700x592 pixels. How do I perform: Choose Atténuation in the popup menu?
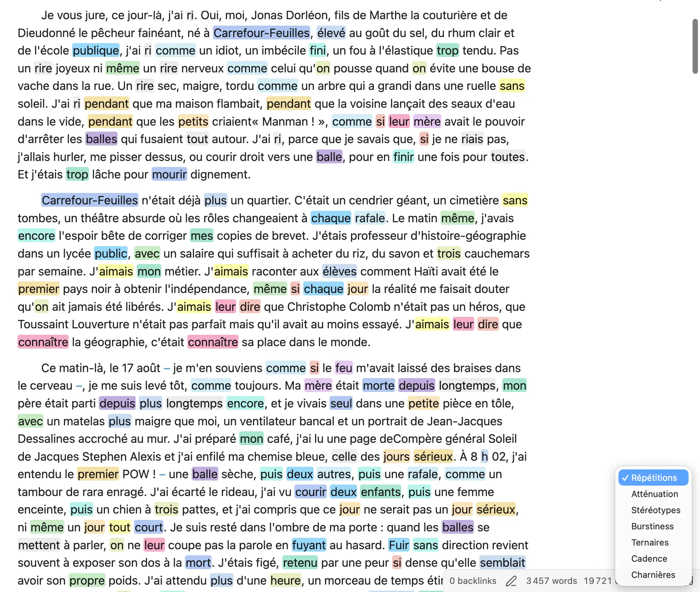(654, 494)
